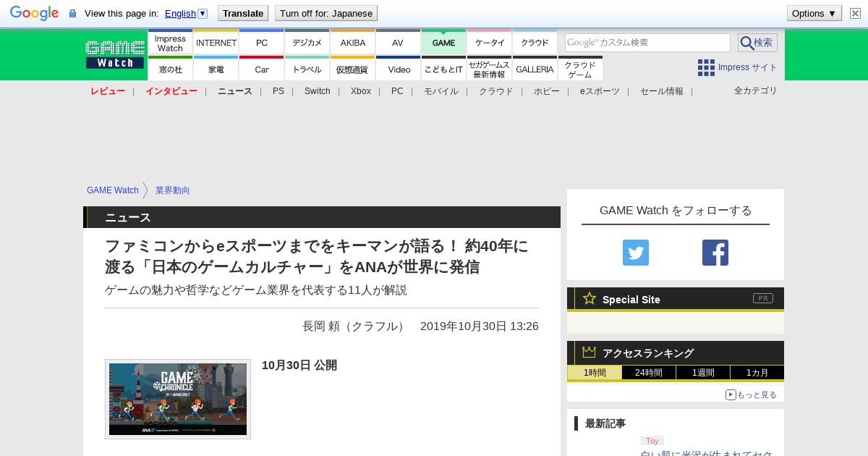Image resolution: width=868 pixels, height=456 pixels.
Task: Open the Twitter follow icon
Action: (635, 253)
